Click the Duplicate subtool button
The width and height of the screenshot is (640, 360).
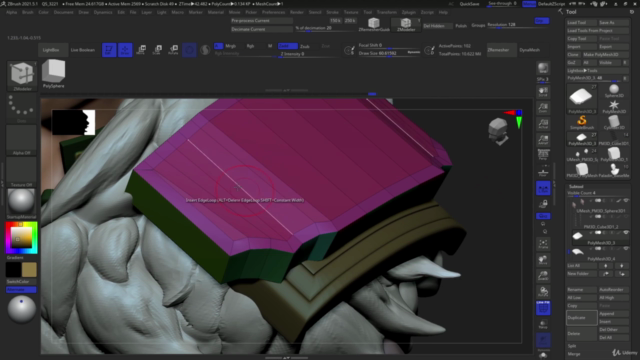(581, 318)
